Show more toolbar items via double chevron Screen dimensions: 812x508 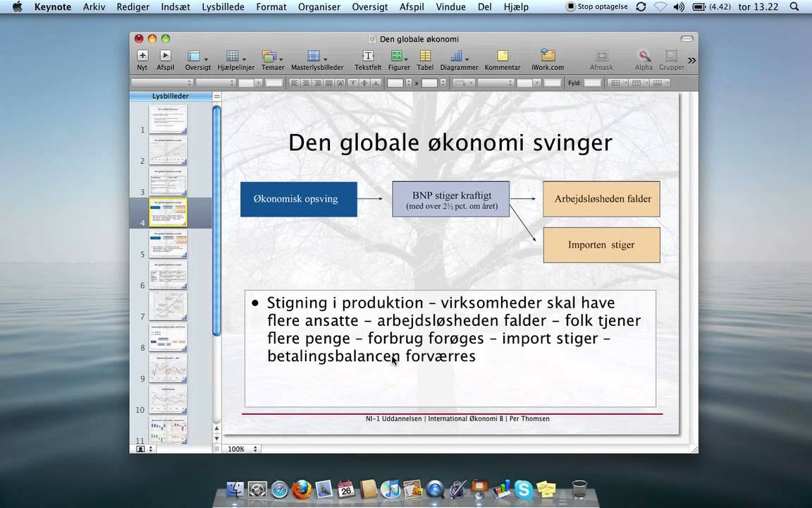coord(691,60)
